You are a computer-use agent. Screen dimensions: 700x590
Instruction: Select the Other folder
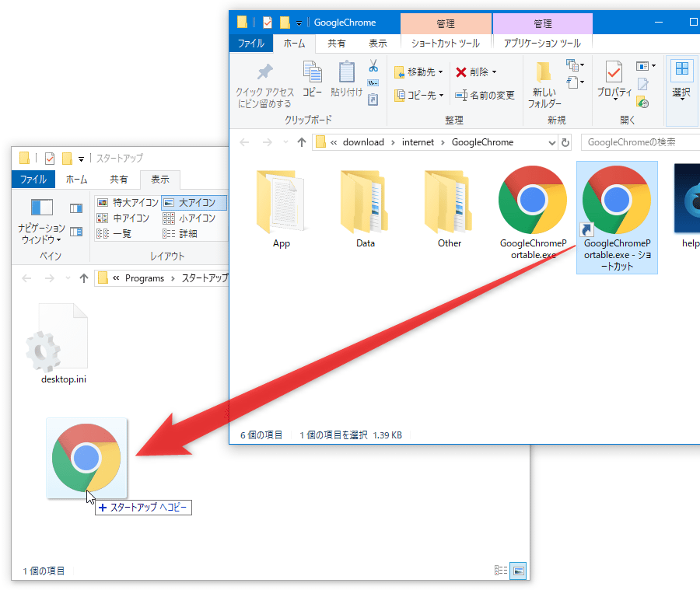[450, 209]
